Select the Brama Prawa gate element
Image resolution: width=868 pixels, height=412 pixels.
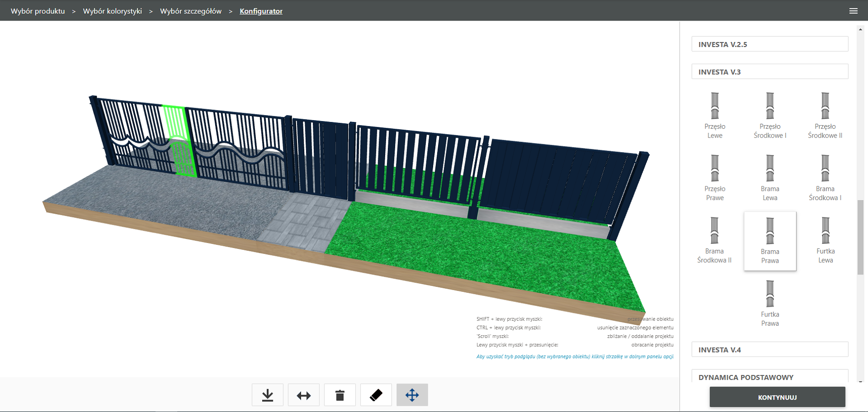tap(770, 241)
